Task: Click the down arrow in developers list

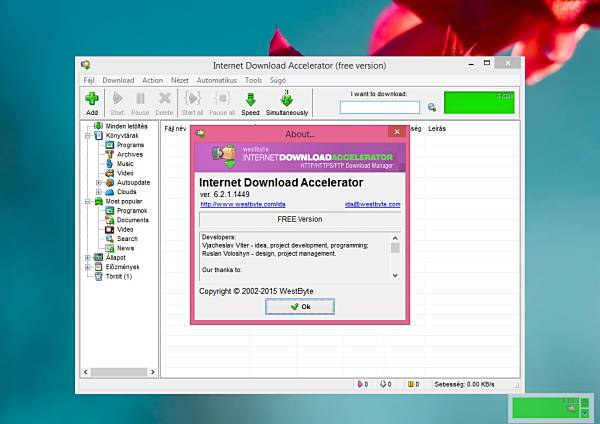Action: pos(395,275)
